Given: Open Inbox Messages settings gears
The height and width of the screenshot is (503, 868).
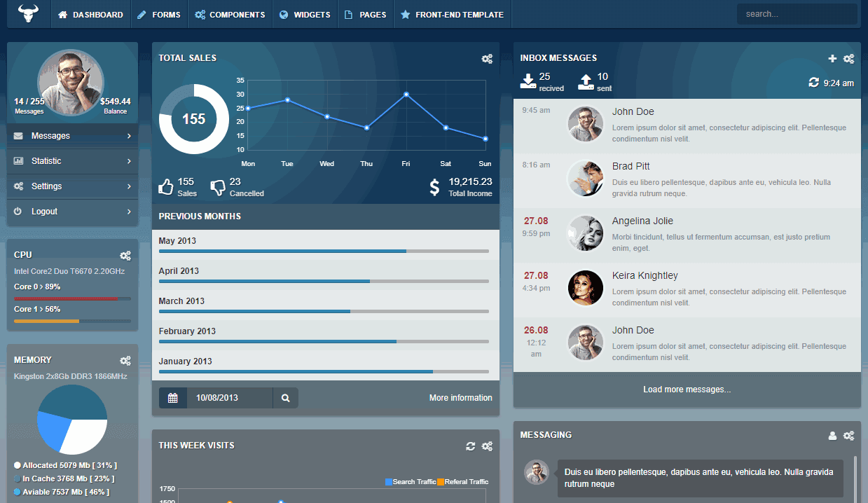Looking at the screenshot, I should point(848,59).
